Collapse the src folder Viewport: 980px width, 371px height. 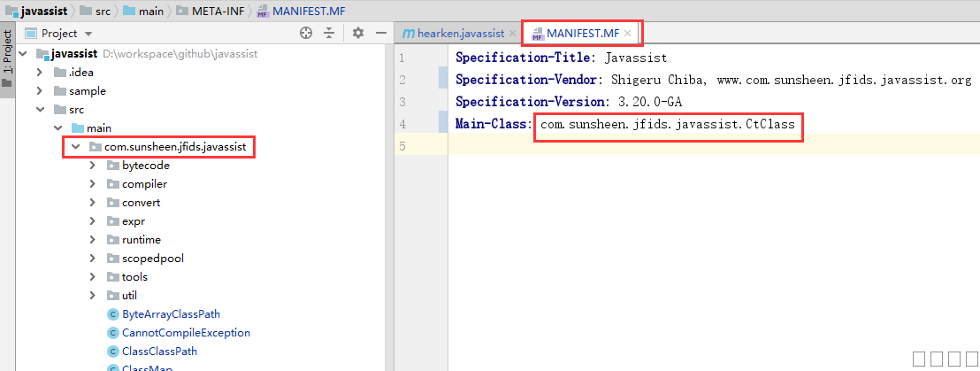40,110
